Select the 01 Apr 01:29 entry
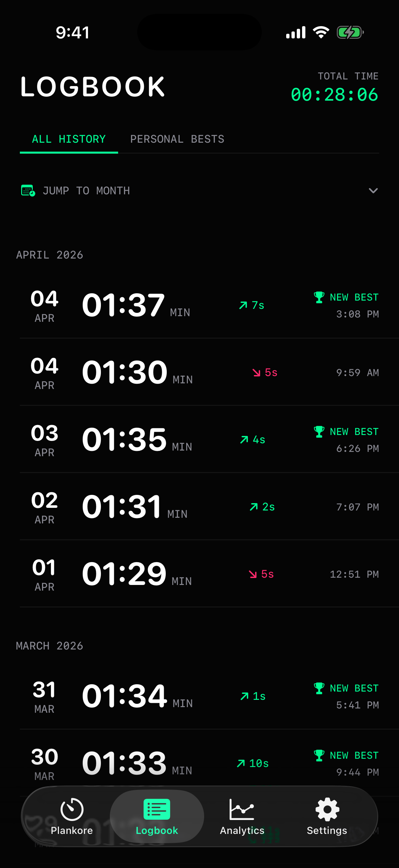 (x=135, y=574)
